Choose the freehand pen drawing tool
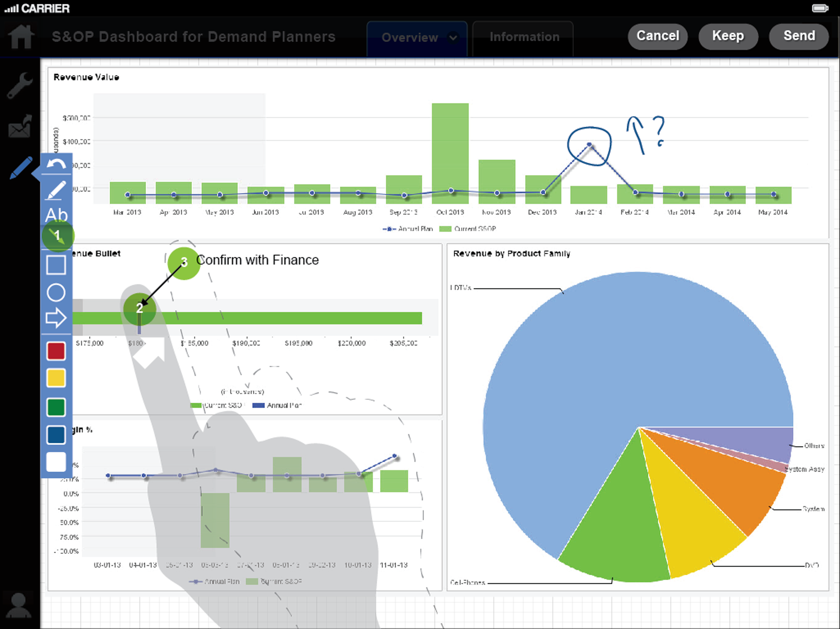The height and width of the screenshot is (629, 840). [x=56, y=190]
